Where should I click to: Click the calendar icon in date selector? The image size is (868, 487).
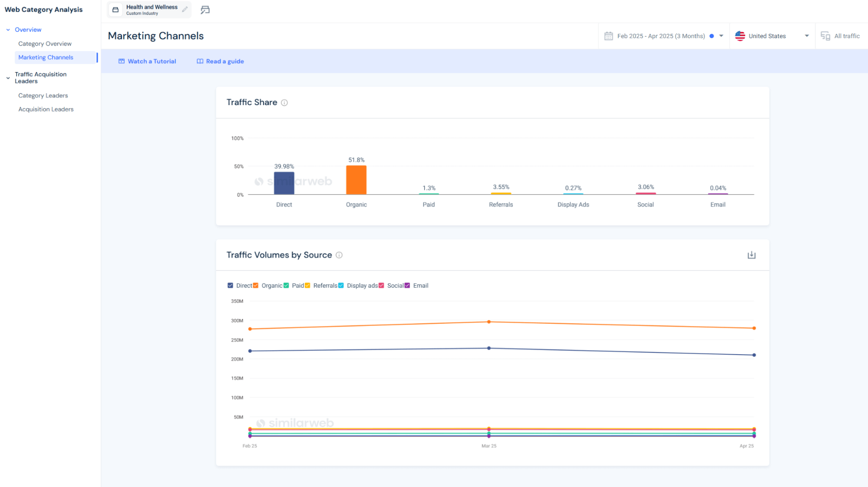608,36
